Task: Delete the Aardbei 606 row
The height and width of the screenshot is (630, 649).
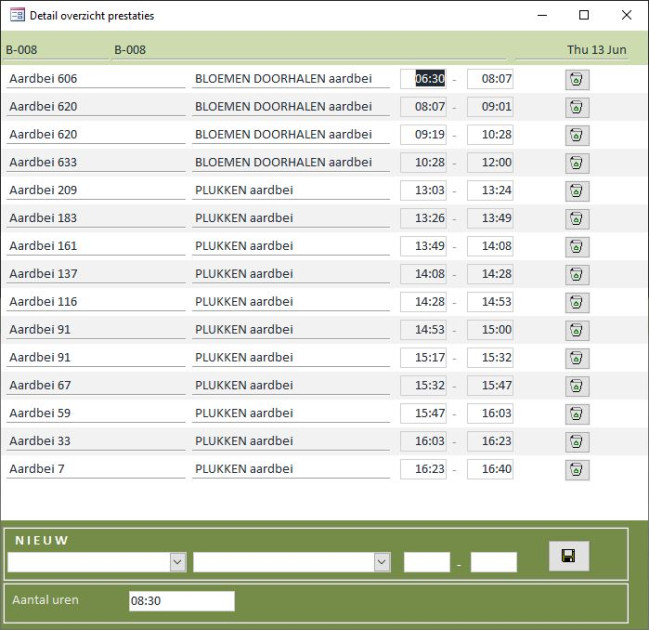Action: click(577, 79)
